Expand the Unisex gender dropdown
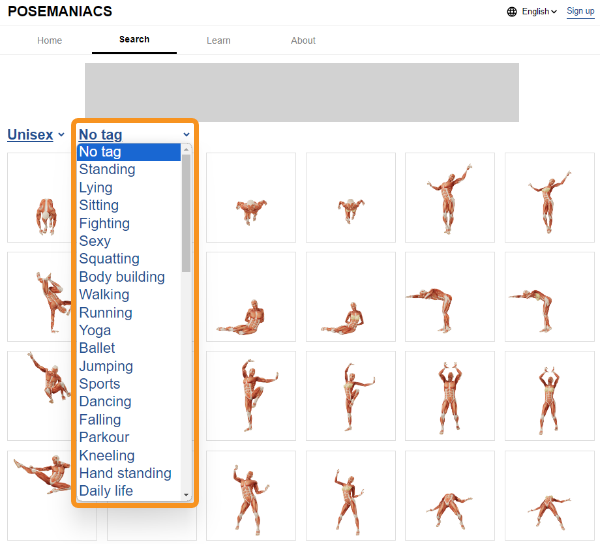This screenshot has width=600, height=544. tap(36, 135)
